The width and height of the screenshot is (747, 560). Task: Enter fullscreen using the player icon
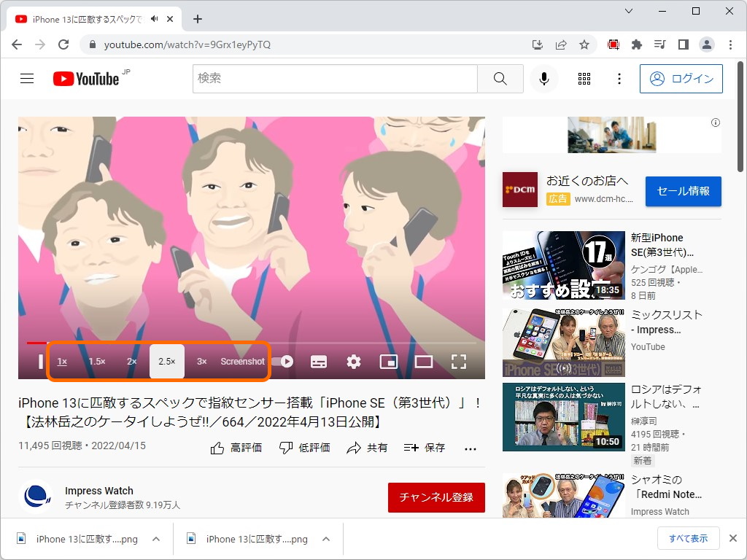[x=459, y=361]
